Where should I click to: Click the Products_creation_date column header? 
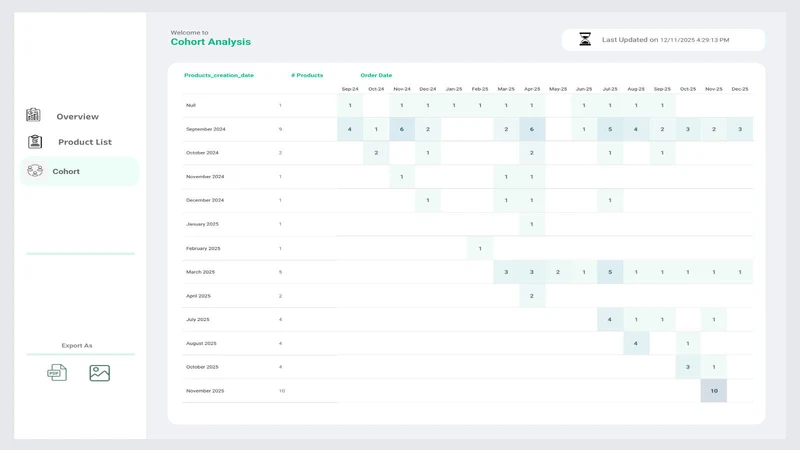point(219,75)
